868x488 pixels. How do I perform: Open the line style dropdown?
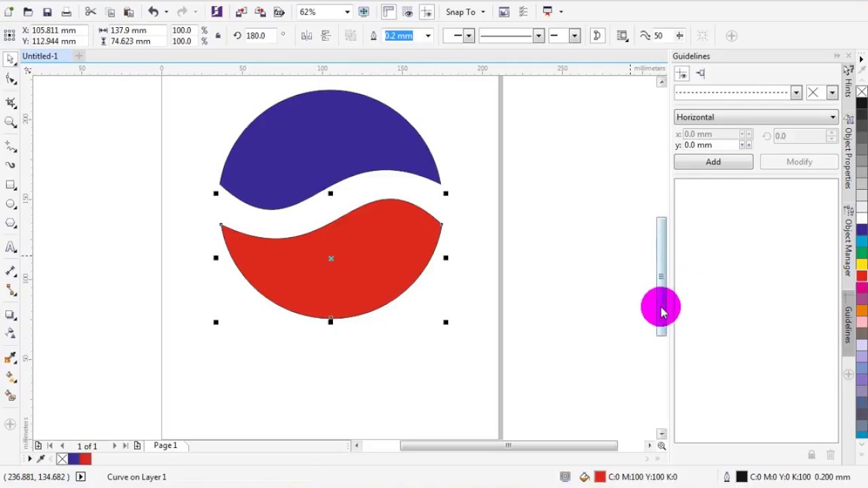pos(538,36)
